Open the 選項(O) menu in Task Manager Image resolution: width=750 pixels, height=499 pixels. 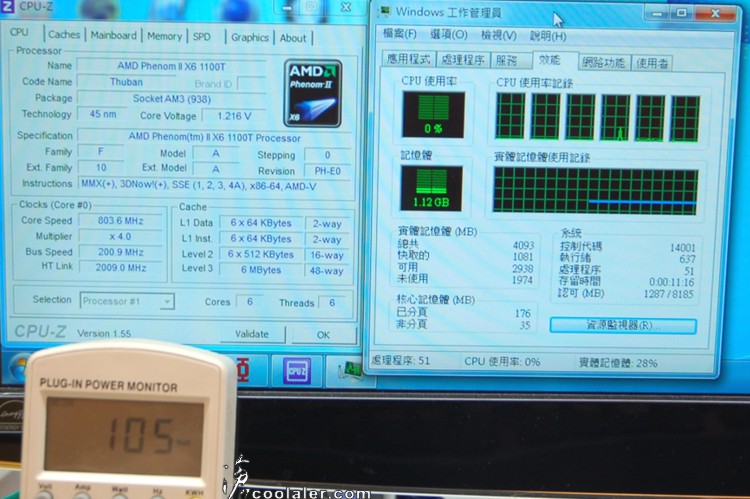click(x=449, y=34)
